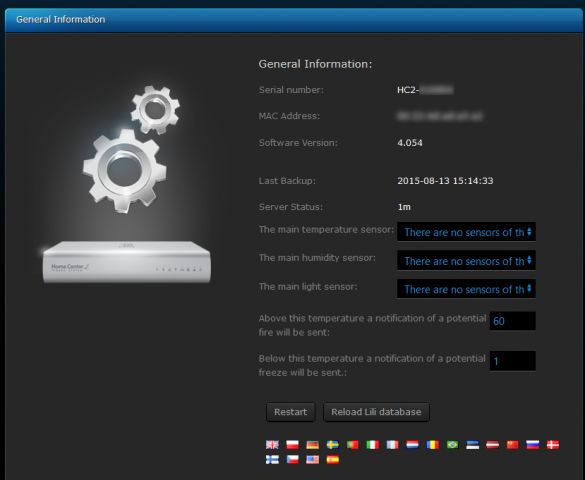Click the General Information panel header
Screen dimensions: 585x480
(x=294, y=20)
